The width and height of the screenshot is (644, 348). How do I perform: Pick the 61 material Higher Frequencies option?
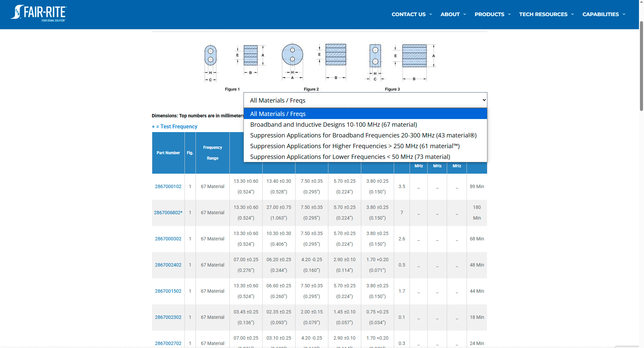[355, 146]
